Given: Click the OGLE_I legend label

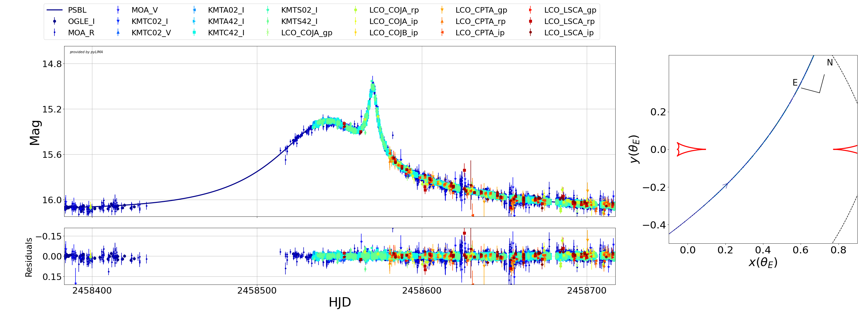Looking at the screenshot, I should (x=81, y=22).
